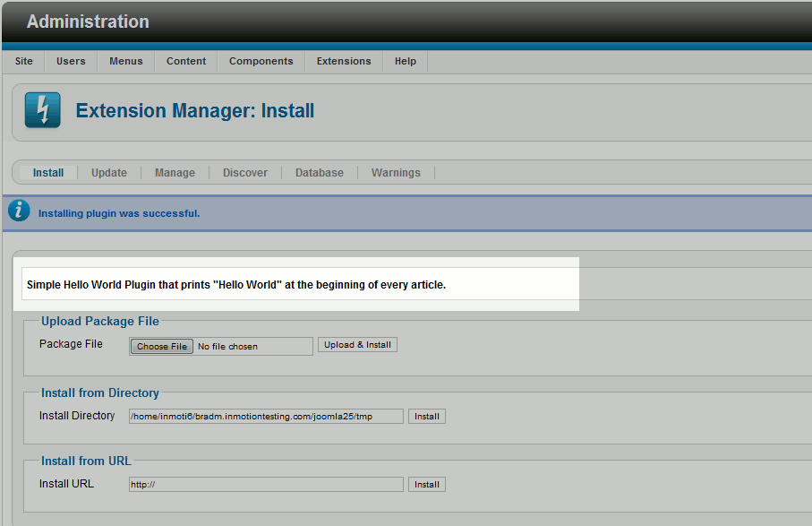
Task: Switch to the Manage tab
Action: tap(175, 173)
